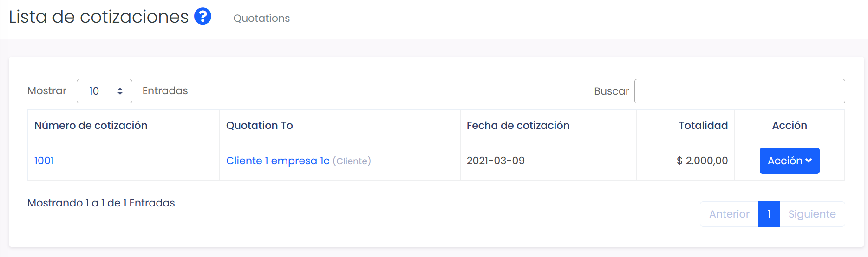868x257 pixels.
Task: Click the Lista de cotizaciones page title
Action: (x=98, y=17)
